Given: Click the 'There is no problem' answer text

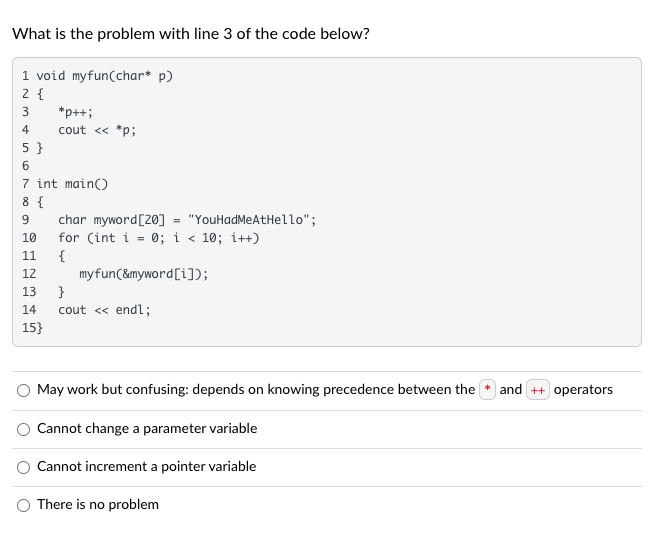Looking at the screenshot, I should [98, 505].
